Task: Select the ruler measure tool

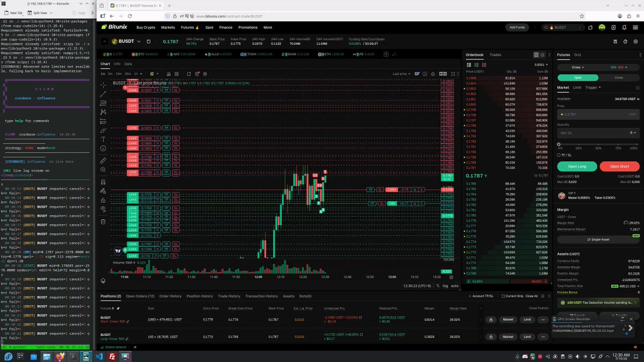Action: (x=103, y=160)
